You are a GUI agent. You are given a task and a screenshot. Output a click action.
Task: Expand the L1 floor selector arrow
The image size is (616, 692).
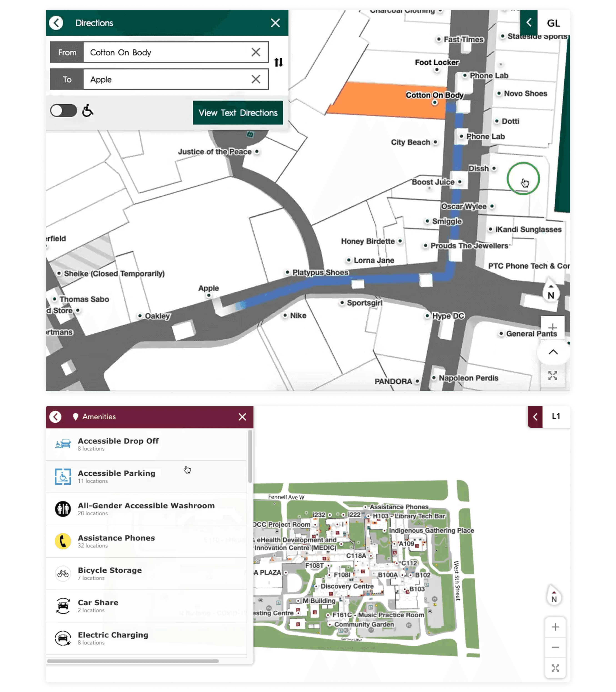click(535, 417)
